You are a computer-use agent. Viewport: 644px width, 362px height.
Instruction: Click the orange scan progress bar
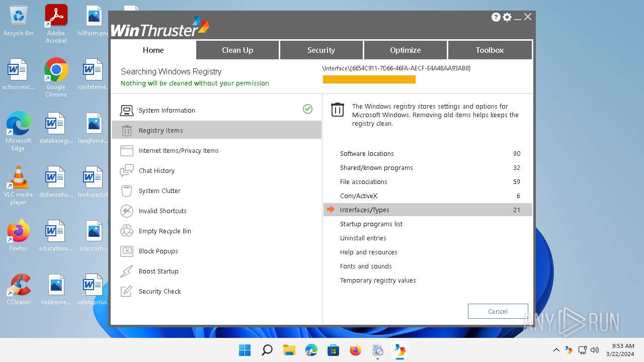click(369, 79)
